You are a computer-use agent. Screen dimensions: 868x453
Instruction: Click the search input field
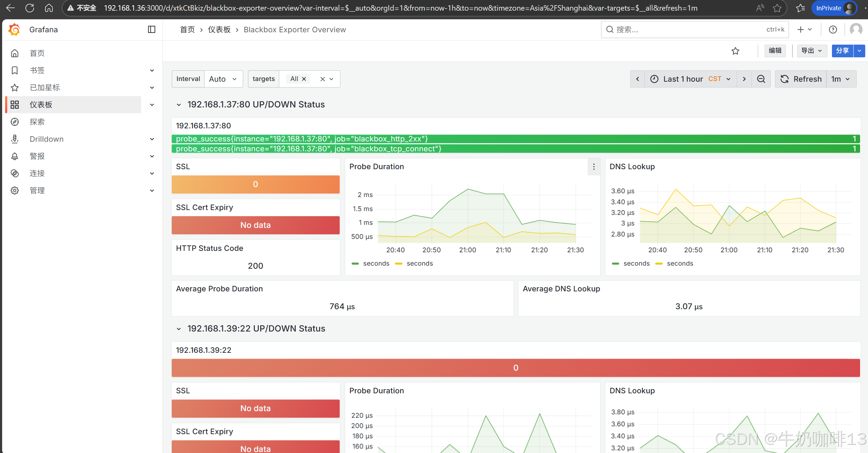687,30
